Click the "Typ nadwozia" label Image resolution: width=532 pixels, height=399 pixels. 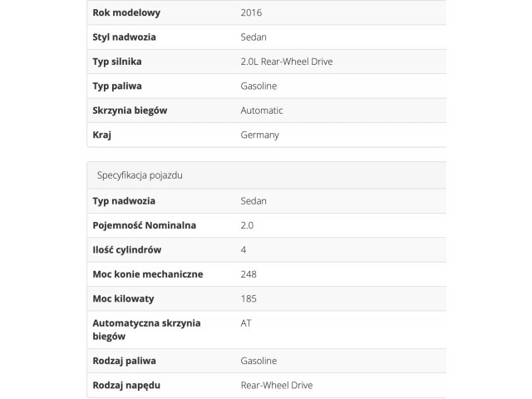124,201
